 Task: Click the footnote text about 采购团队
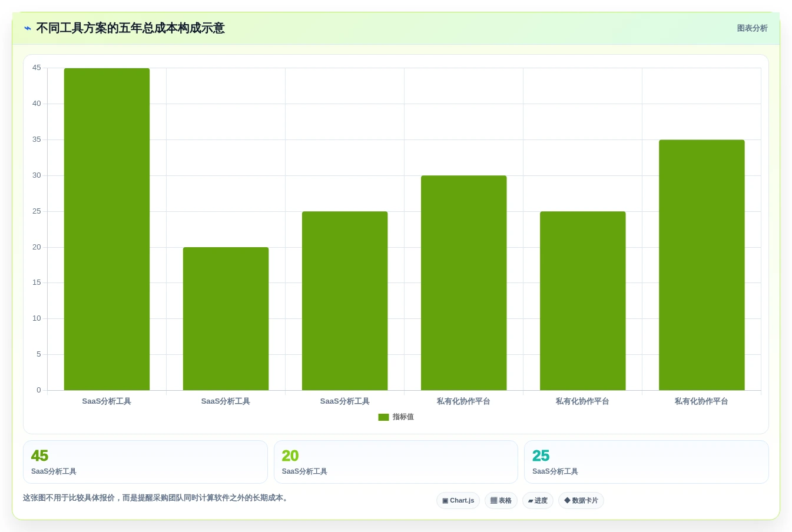157,498
